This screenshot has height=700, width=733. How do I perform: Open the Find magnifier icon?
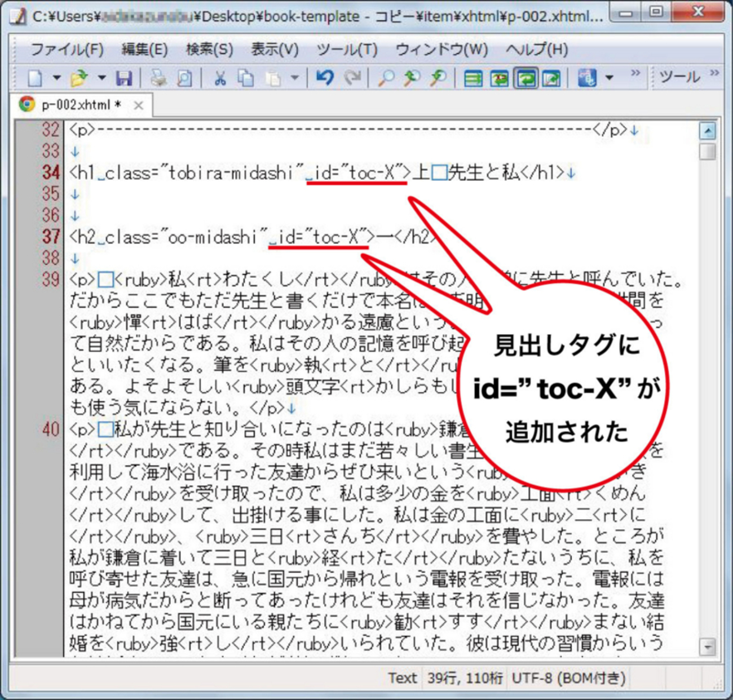[x=386, y=78]
